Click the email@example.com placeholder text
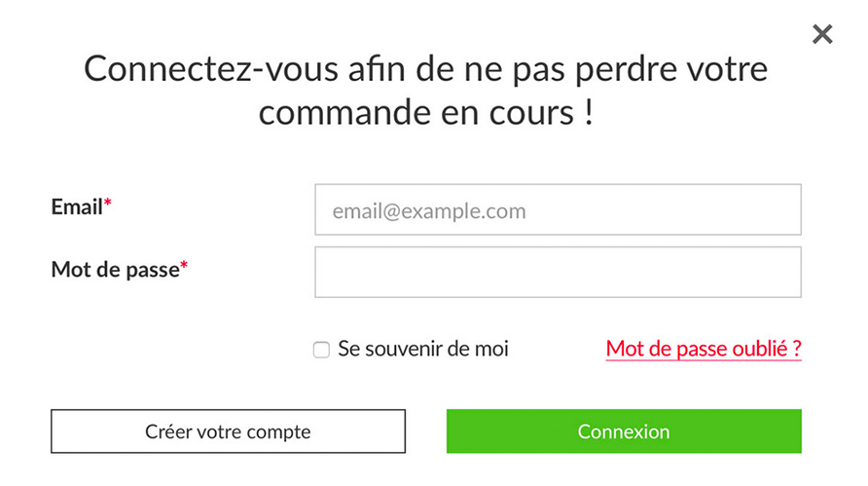868x486 pixels. [x=429, y=211]
